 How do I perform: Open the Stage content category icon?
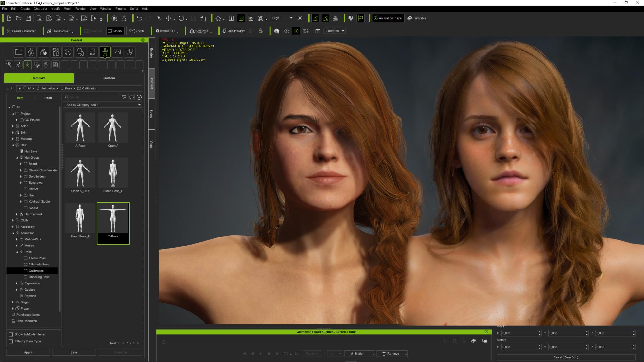coord(117,52)
